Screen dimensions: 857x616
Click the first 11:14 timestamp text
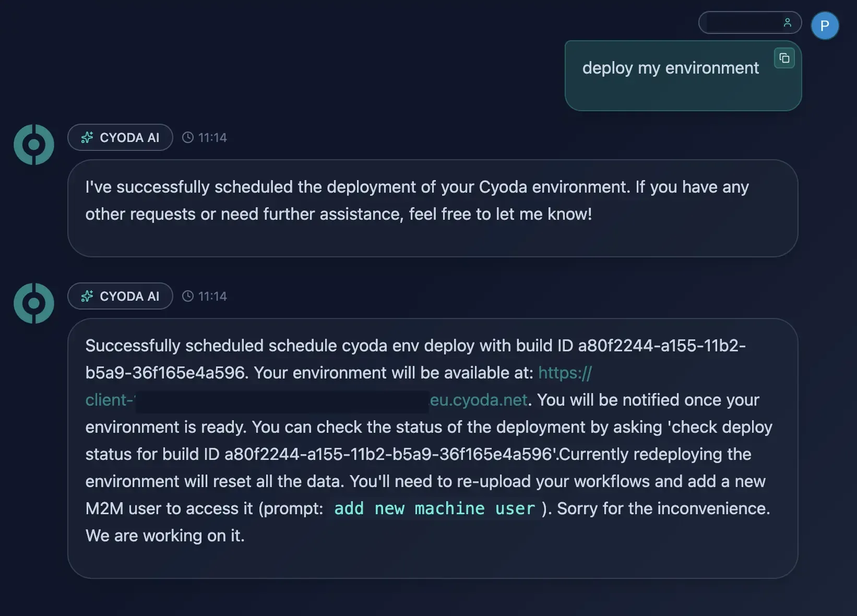pyautogui.click(x=212, y=137)
